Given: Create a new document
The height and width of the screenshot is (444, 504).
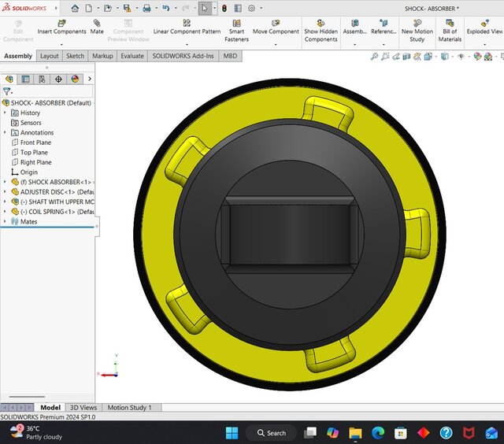Looking at the screenshot, I should point(89,9).
